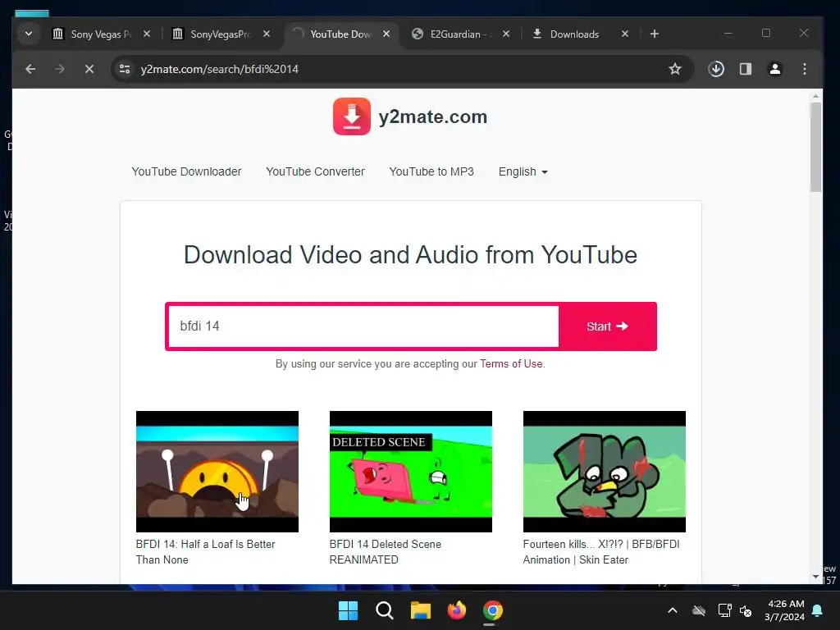This screenshot has width=840, height=630.
Task: Stop loading the page
Action: coord(89,69)
